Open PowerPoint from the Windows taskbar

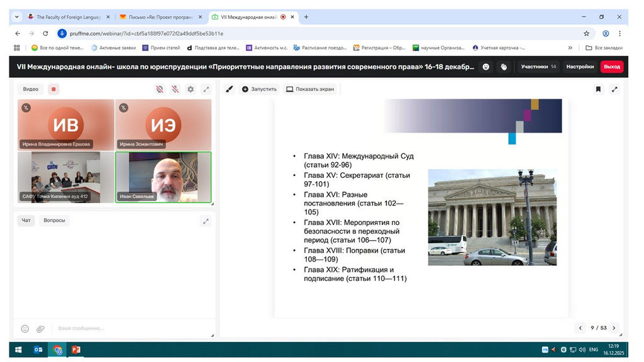76,349
